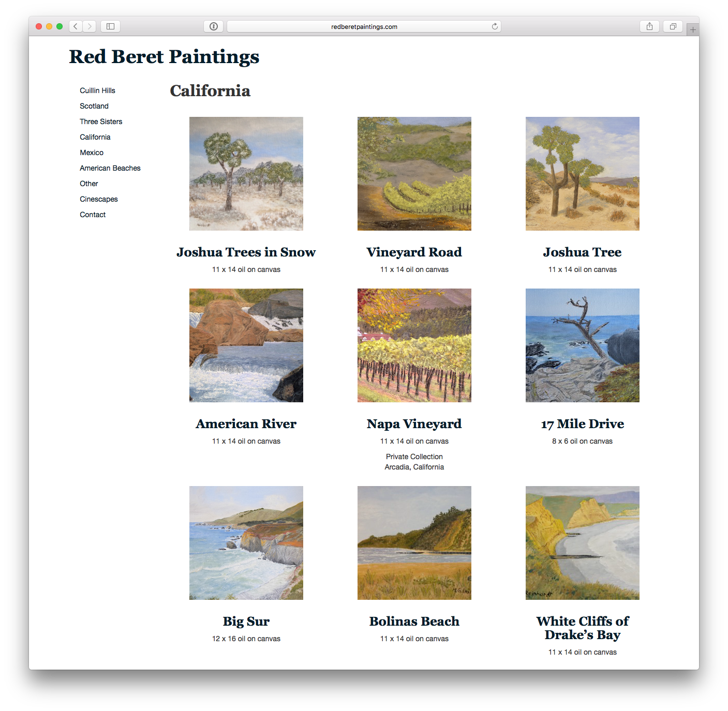Image resolution: width=728 pixels, height=711 pixels.
Task: View the Napa Vineyard painting thumbnail
Action: tap(414, 345)
